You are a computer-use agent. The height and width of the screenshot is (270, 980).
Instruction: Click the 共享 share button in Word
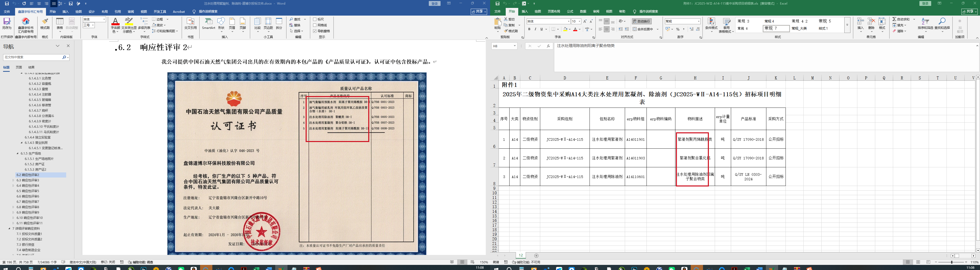point(479,12)
